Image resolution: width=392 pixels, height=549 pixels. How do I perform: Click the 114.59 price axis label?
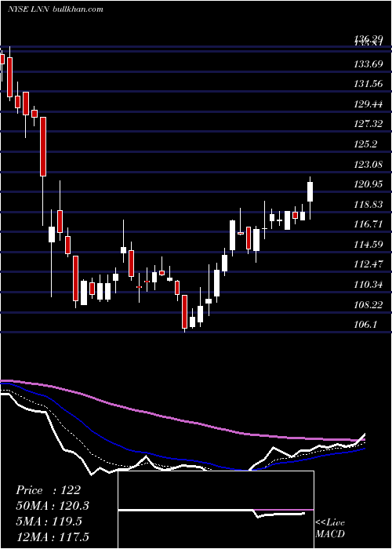[x=368, y=245]
